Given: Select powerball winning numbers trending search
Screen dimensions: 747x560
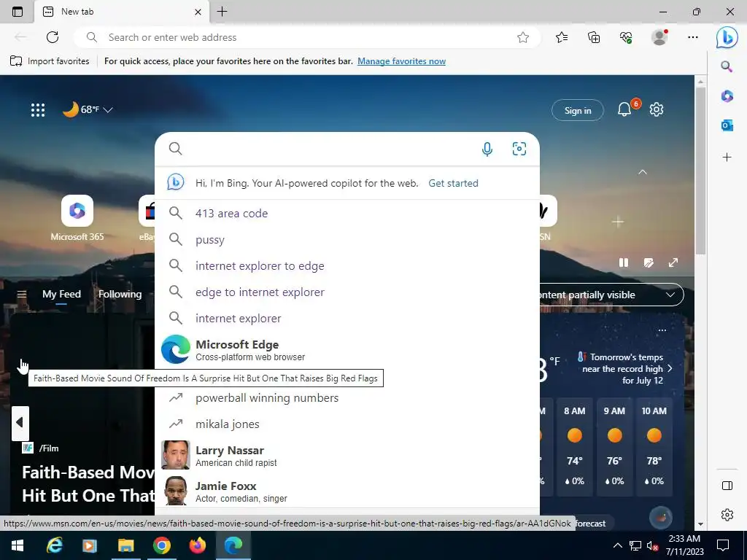Looking at the screenshot, I should 347,397.
